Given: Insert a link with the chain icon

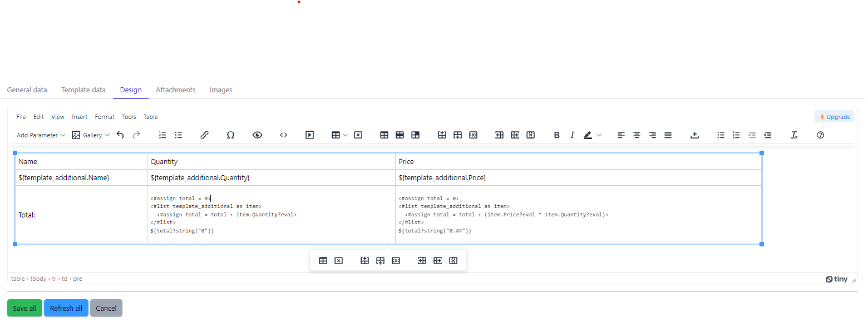Looking at the screenshot, I should pyautogui.click(x=204, y=135).
